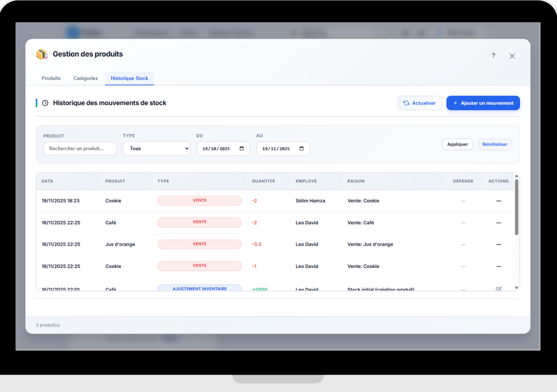
Task: Click the Actualiser button
Action: pos(419,103)
